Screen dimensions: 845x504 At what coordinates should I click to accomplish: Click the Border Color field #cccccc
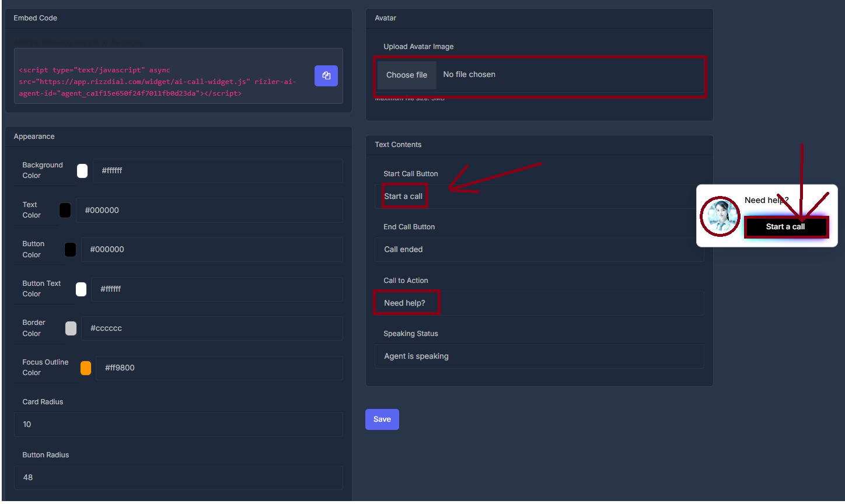click(x=212, y=328)
